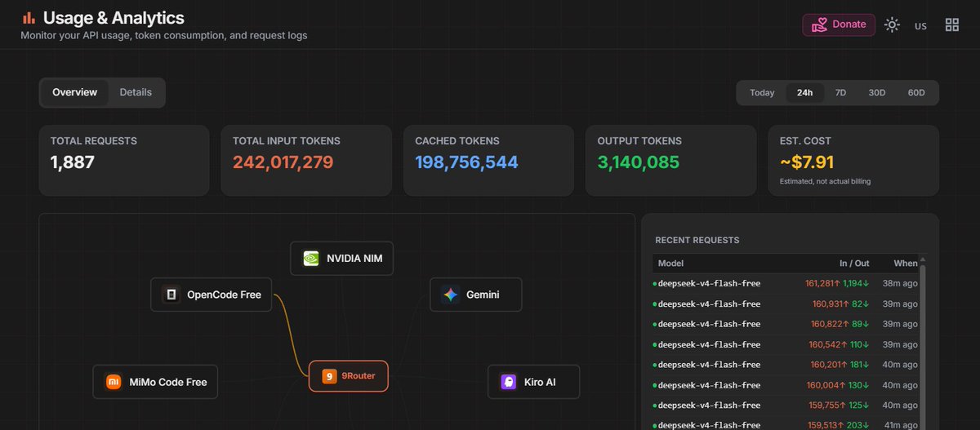
Task: Click the request with 160,004 input tokens
Action: pos(786,385)
